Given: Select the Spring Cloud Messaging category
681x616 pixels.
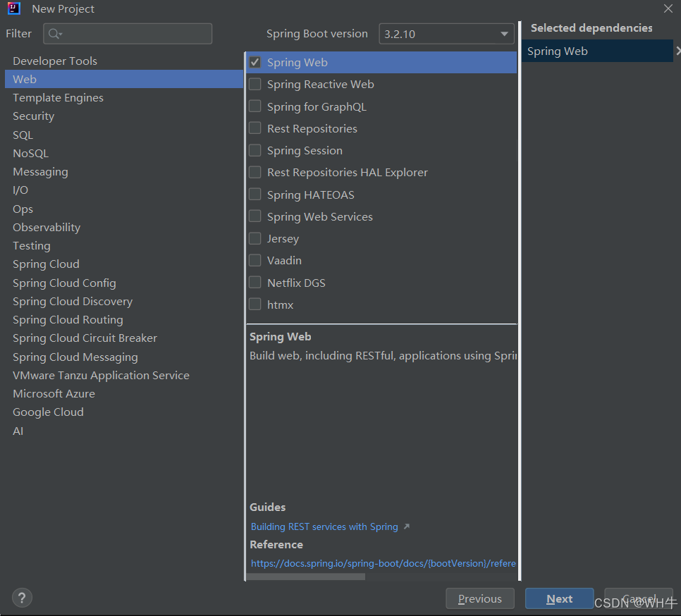Looking at the screenshot, I should click(124, 357).
